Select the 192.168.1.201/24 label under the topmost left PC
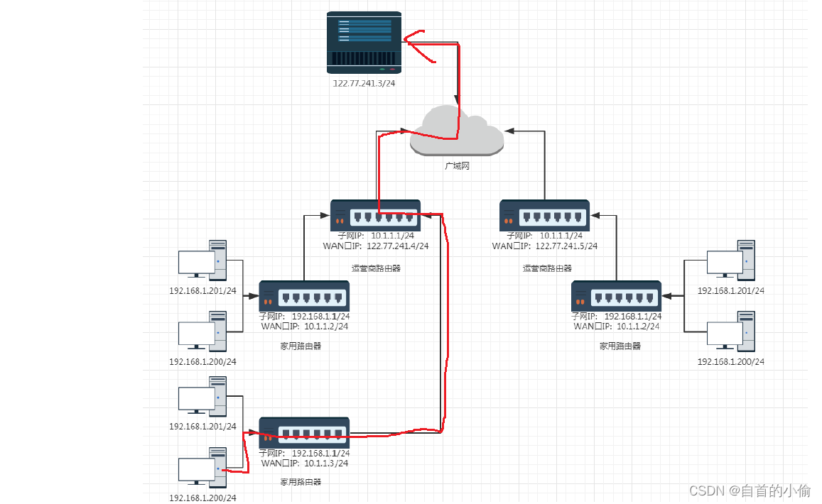 (x=202, y=291)
